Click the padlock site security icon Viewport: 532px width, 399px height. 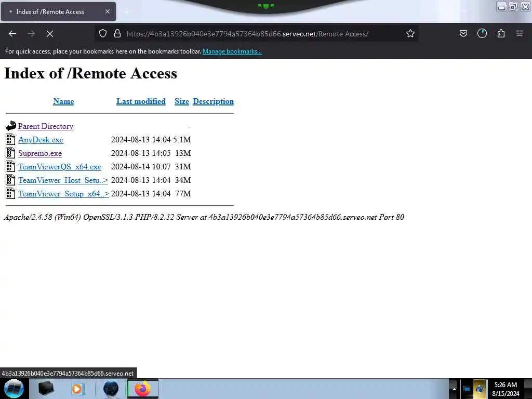coord(117,33)
